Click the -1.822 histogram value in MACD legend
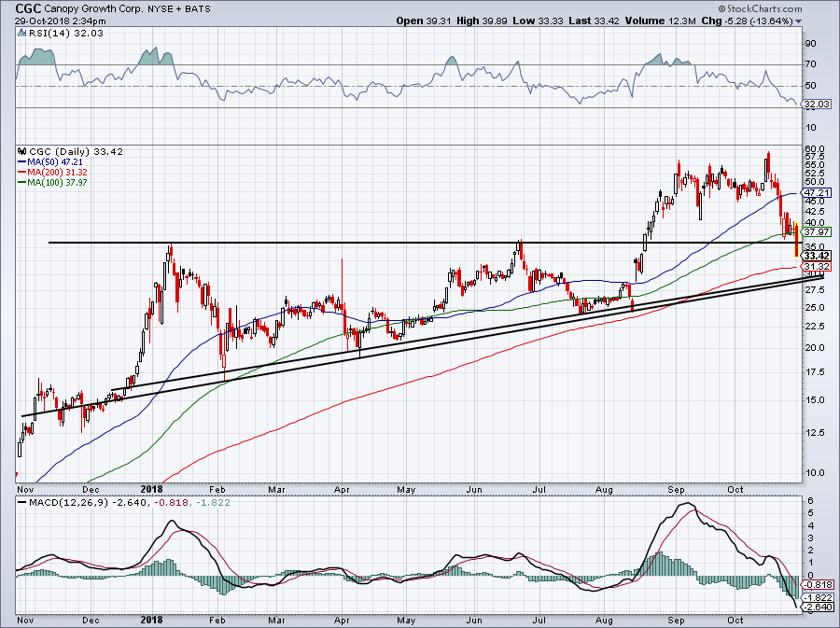The height and width of the screenshot is (628, 840). pos(212,503)
